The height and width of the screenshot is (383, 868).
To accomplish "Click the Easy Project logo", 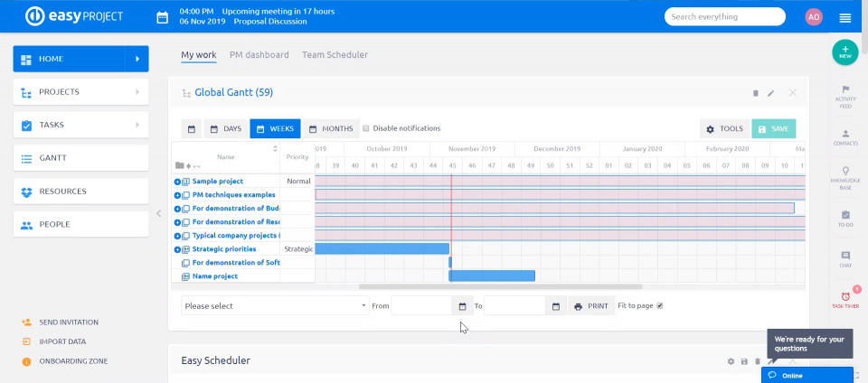I will click(x=74, y=16).
